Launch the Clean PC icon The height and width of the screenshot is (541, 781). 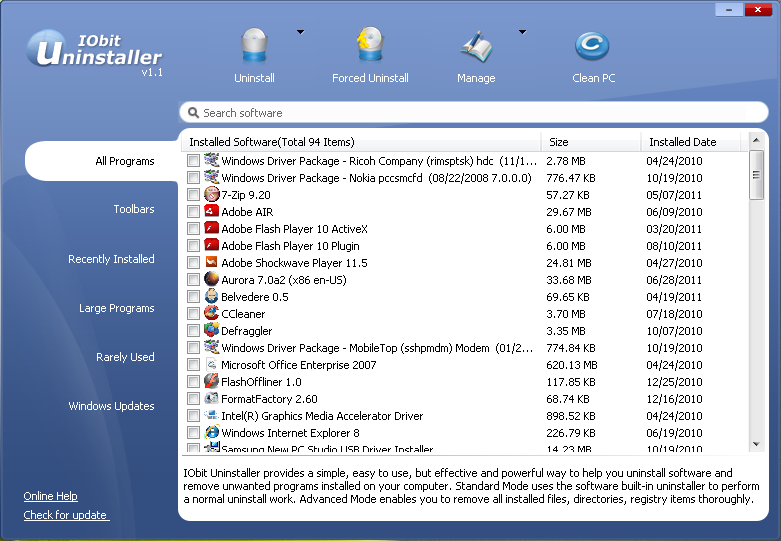pos(592,46)
